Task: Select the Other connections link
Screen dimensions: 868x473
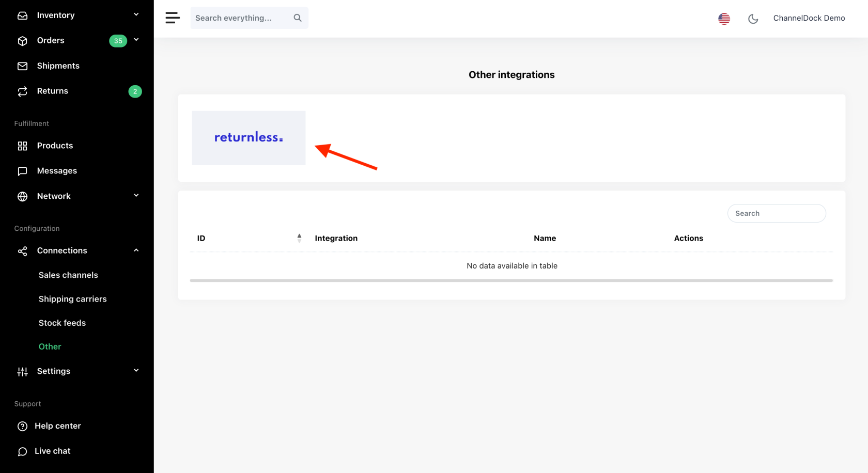Action: pyautogui.click(x=50, y=347)
